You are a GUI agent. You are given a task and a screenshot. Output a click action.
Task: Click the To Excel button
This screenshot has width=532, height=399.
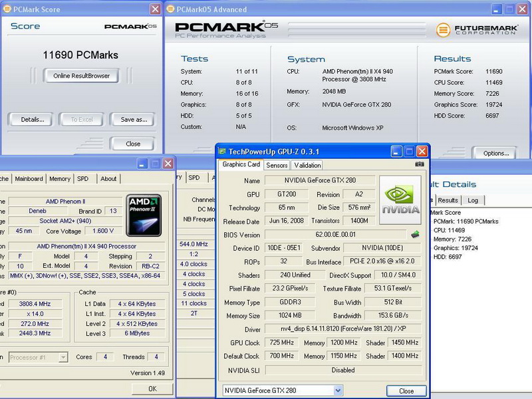coord(81,120)
